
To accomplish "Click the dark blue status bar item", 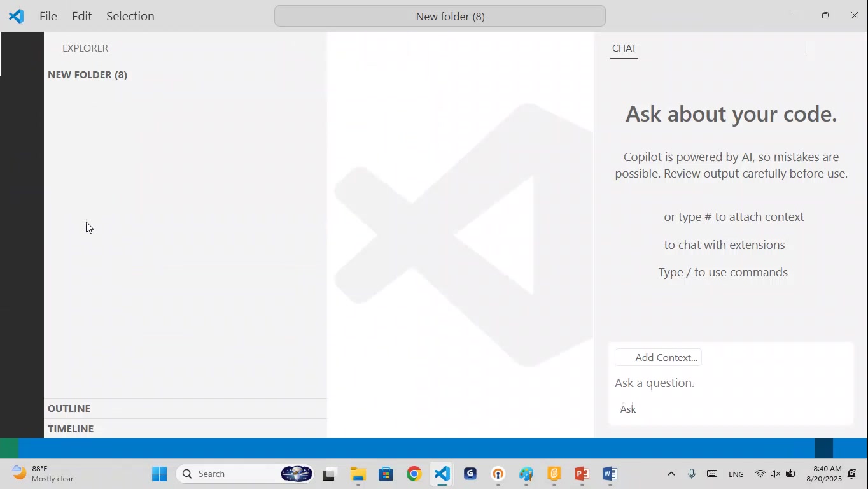I will click(823, 448).
